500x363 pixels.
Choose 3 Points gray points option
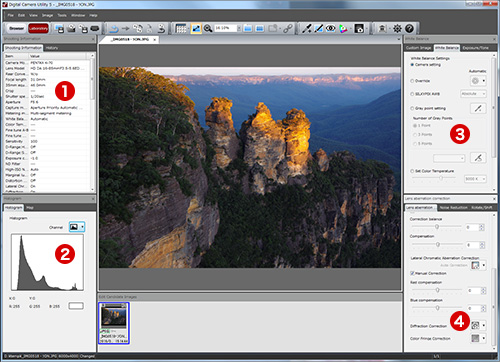(x=415, y=135)
